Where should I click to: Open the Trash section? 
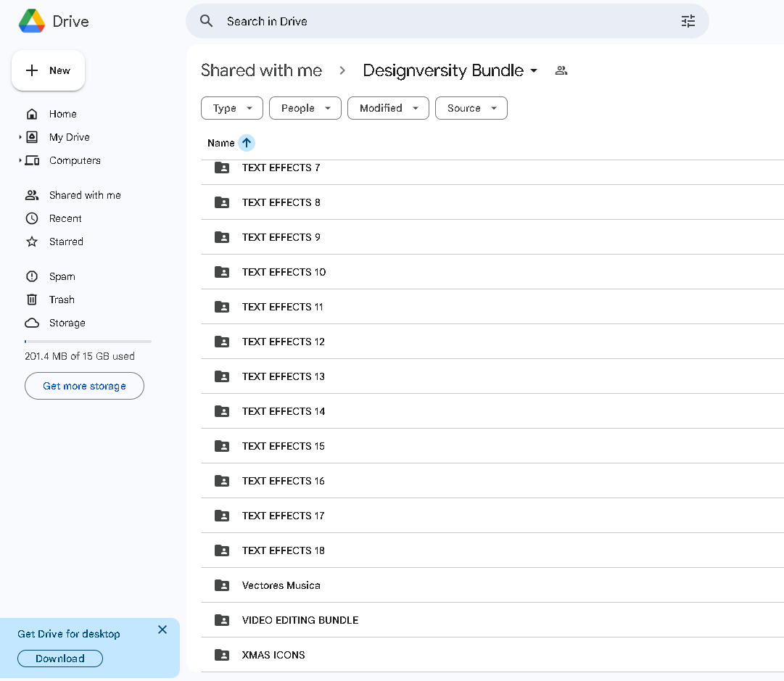pyautogui.click(x=62, y=300)
